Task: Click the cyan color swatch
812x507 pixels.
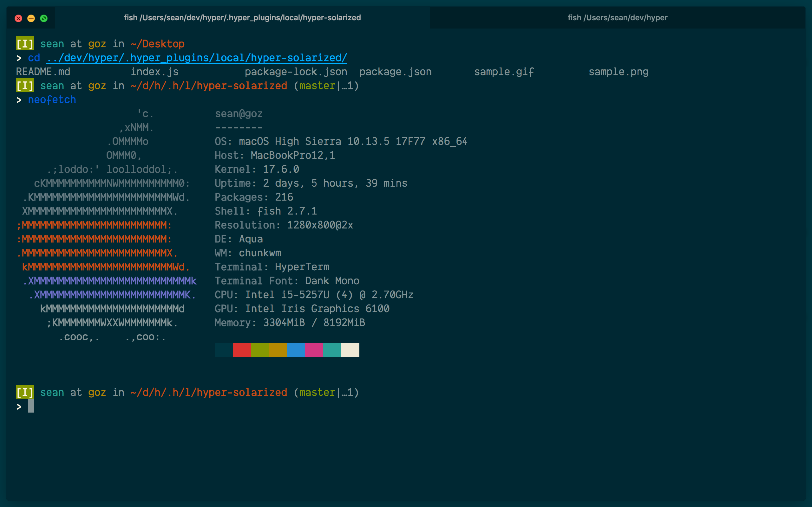Action: (332, 350)
